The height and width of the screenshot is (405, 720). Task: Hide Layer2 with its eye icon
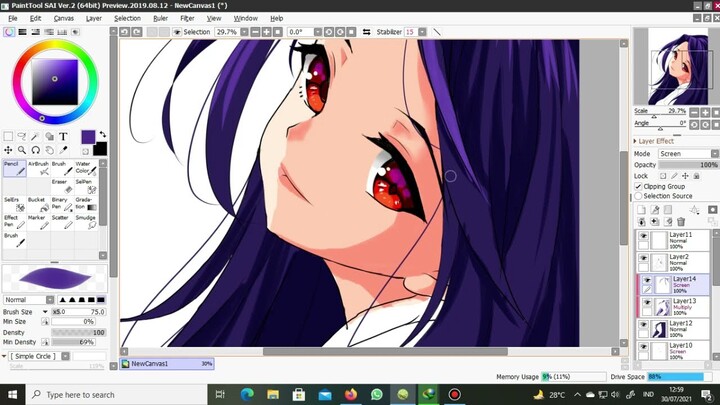pyautogui.click(x=643, y=258)
